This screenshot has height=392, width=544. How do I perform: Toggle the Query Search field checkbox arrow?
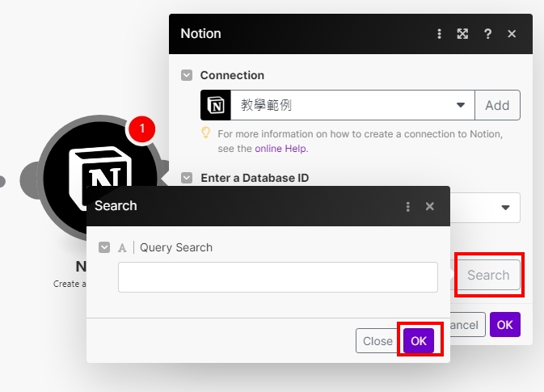[104, 247]
